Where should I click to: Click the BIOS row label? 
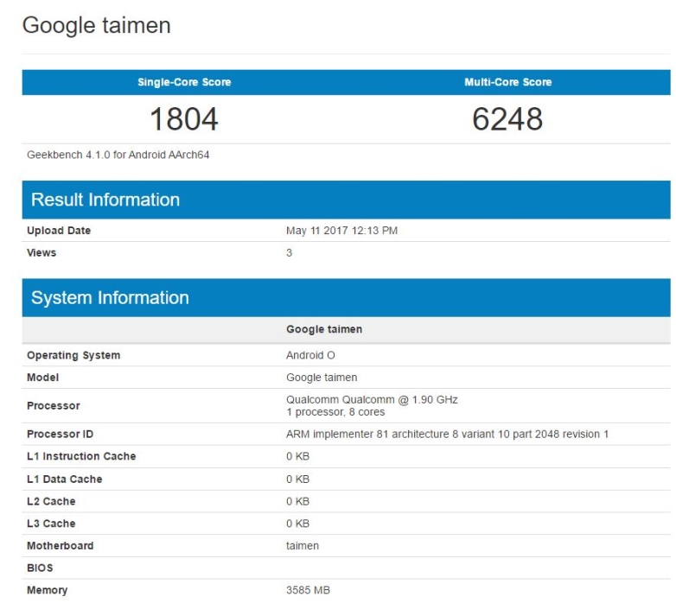(40, 568)
